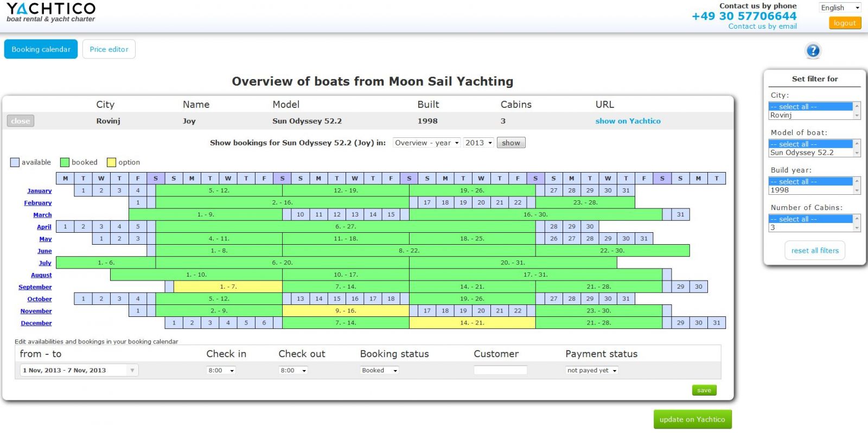Open the English language dropdown

pos(840,8)
